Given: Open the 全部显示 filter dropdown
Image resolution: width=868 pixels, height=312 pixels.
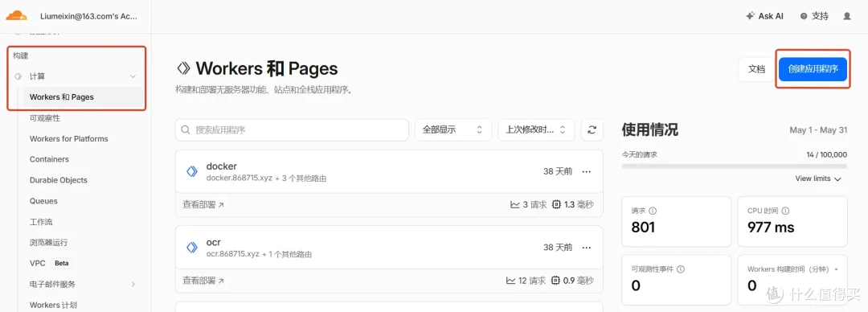Looking at the screenshot, I should pyautogui.click(x=452, y=129).
